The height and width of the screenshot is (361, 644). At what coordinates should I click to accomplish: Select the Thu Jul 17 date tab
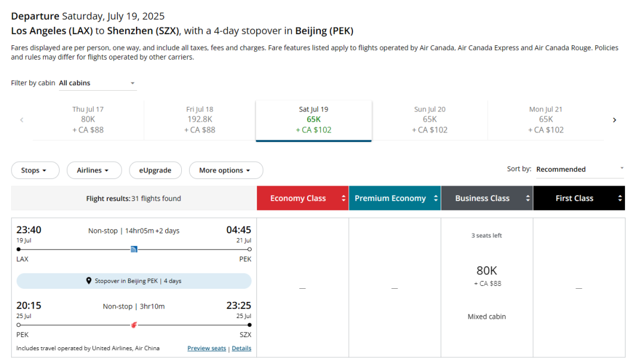[88, 119]
